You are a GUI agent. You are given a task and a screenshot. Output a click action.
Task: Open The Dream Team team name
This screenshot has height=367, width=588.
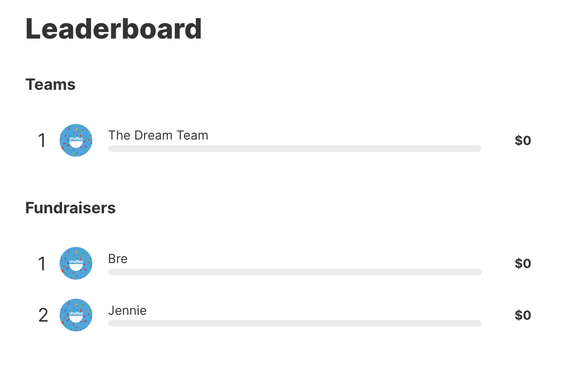pos(158,135)
